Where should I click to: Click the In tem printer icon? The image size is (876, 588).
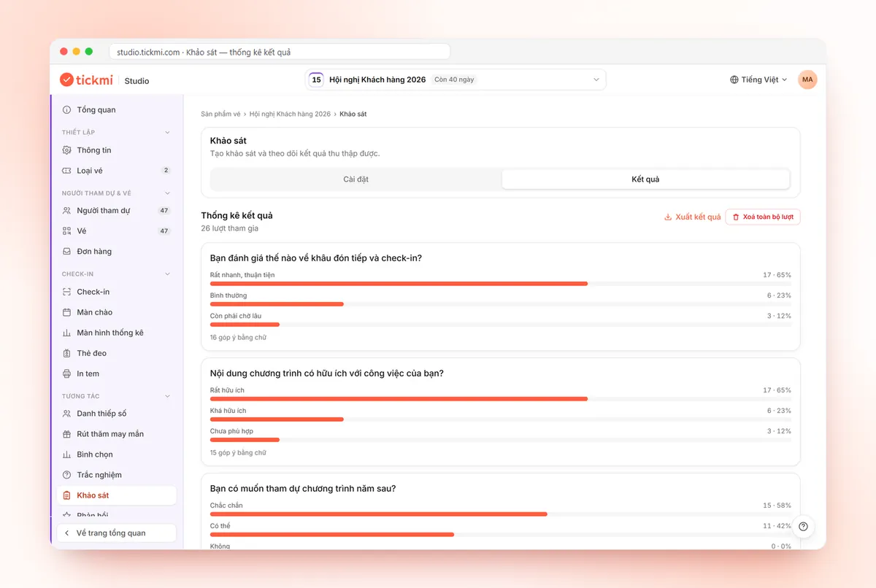coord(66,374)
